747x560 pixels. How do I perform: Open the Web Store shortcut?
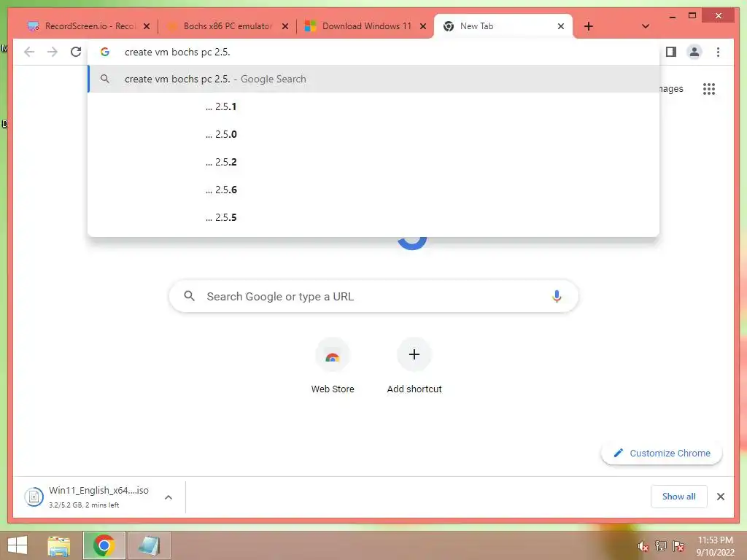tap(333, 365)
